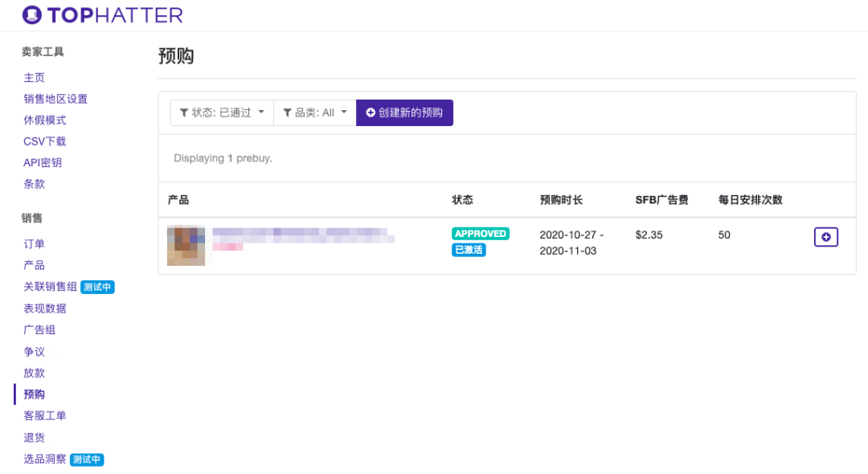Screen dimensions: 868x474
Task: Click the blurred product title link
Action: [303, 235]
